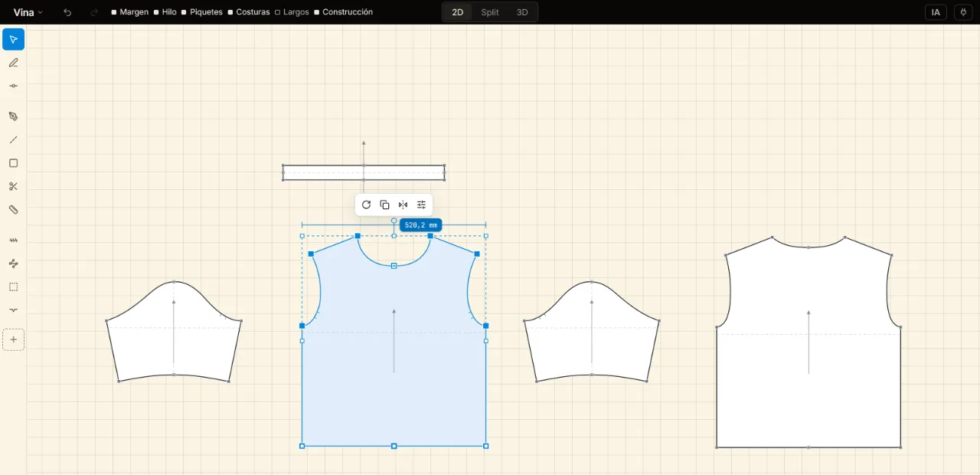Choose the pencil drawing tool

click(13, 63)
